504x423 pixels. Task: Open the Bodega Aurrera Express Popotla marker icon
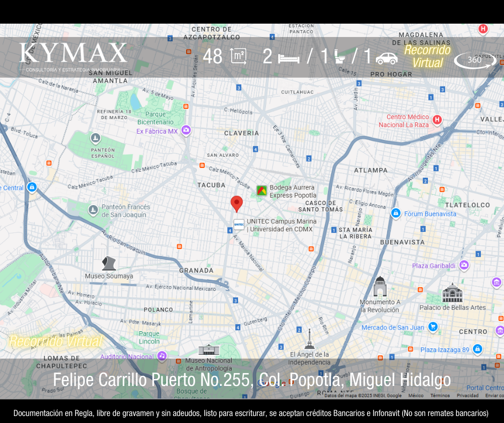pyautogui.click(x=262, y=191)
